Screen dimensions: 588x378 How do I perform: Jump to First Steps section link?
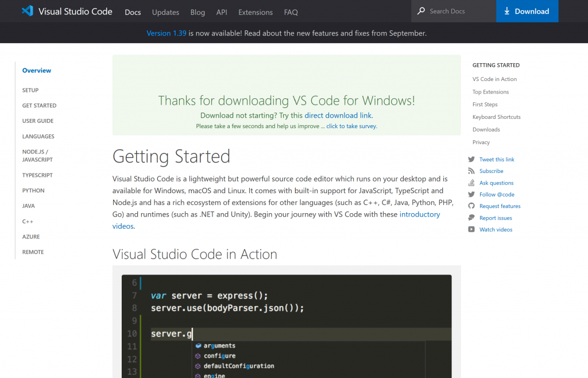pyautogui.click(x=485, y=104)
